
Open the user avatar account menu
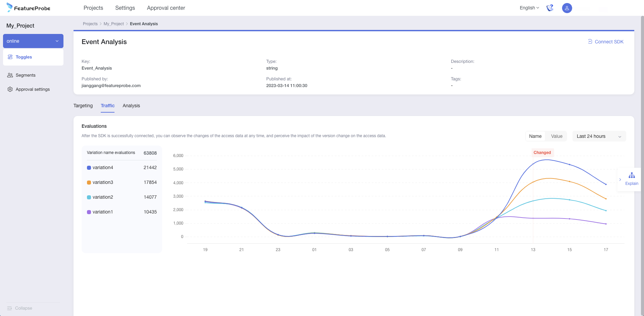[567, 8]
